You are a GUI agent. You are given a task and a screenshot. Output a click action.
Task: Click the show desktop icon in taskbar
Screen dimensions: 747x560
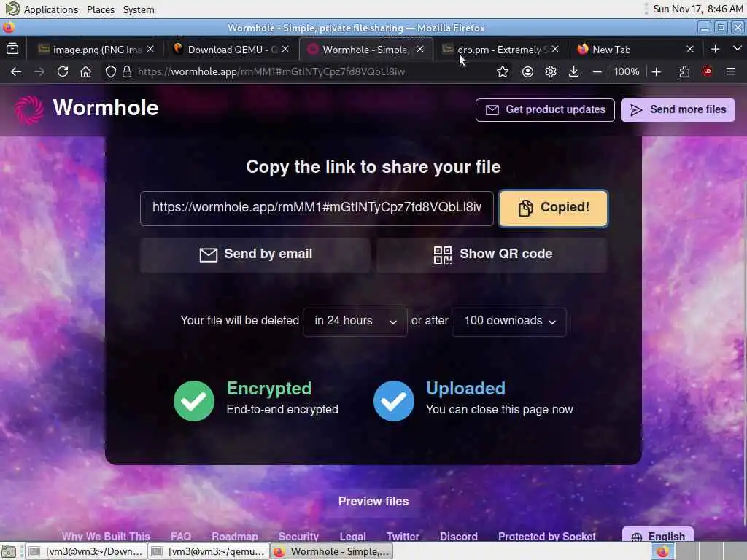point(9,551)
